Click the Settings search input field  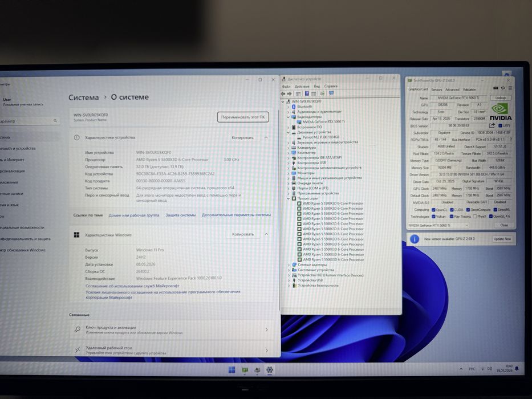29,121
